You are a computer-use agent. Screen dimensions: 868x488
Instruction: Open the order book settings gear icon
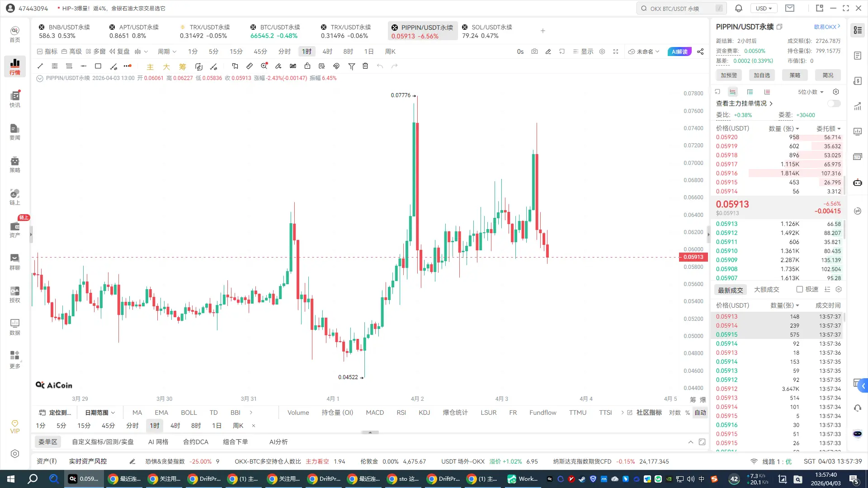[836, 92]
